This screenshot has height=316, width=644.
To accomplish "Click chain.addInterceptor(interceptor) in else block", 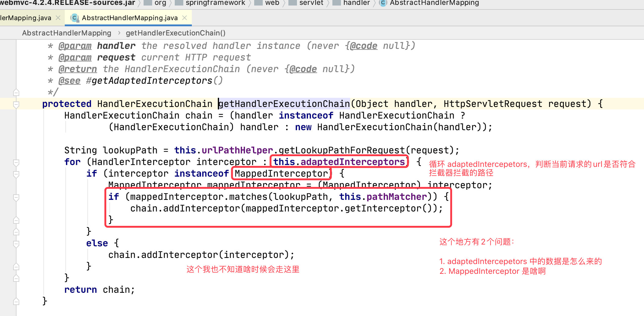I will [x=201, y=255].
